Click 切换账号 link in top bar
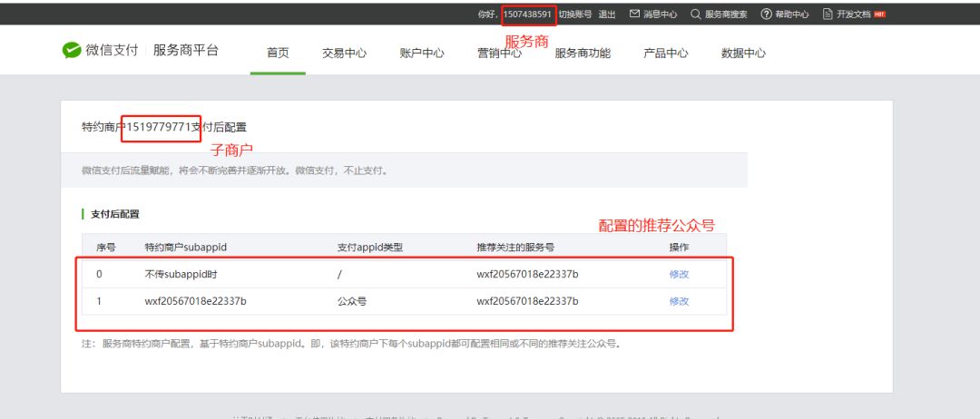980x419 pixels. pyautogui.click(x=575, y=15)
